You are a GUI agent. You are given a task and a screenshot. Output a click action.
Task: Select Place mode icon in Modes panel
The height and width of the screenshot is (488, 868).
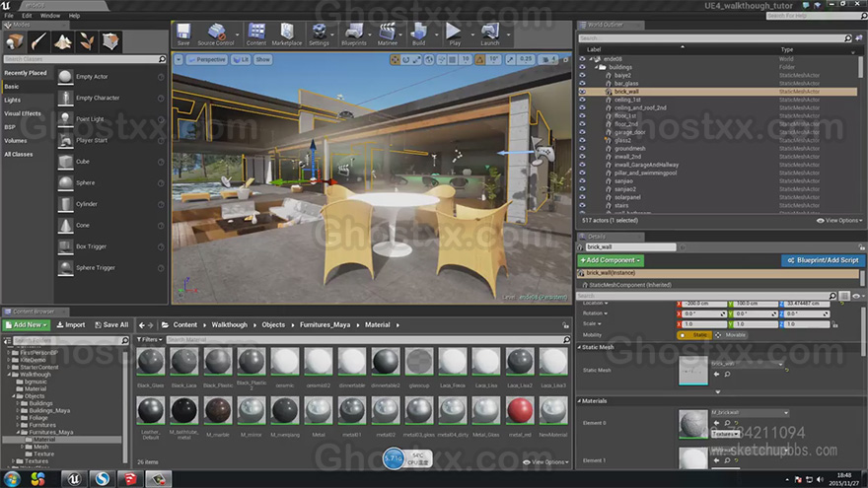[x=15, y=41]
